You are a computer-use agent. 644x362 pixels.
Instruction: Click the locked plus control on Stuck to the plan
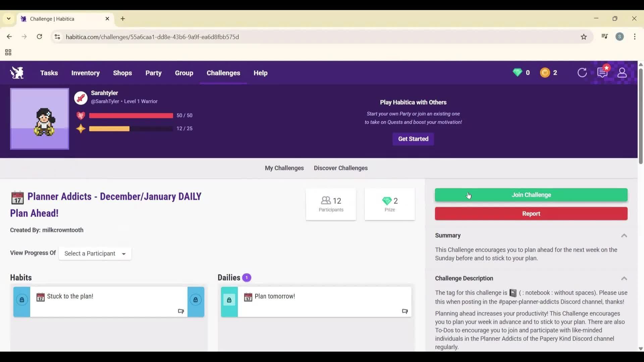click(x=22, y=300)
